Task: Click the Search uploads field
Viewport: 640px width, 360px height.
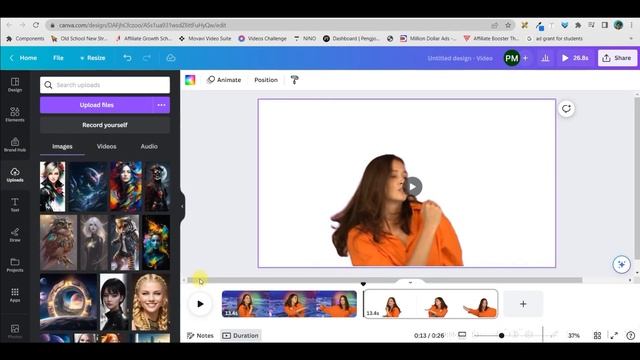Action: pyautogui.click(x=105, y=85)
